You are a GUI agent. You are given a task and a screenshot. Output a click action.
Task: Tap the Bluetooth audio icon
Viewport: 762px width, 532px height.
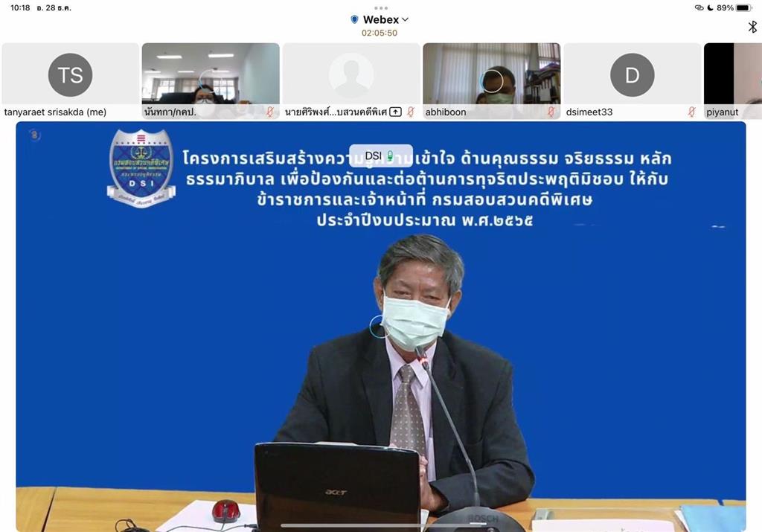752,27
